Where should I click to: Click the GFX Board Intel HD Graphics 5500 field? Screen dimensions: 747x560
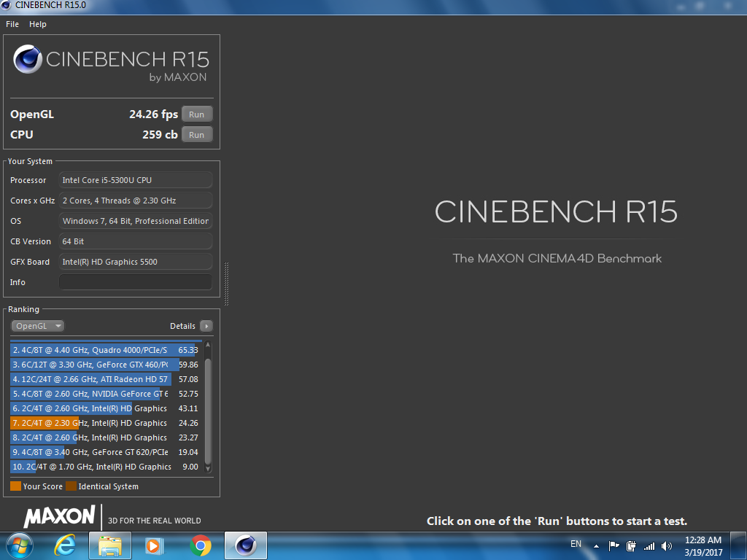(136, 262)
